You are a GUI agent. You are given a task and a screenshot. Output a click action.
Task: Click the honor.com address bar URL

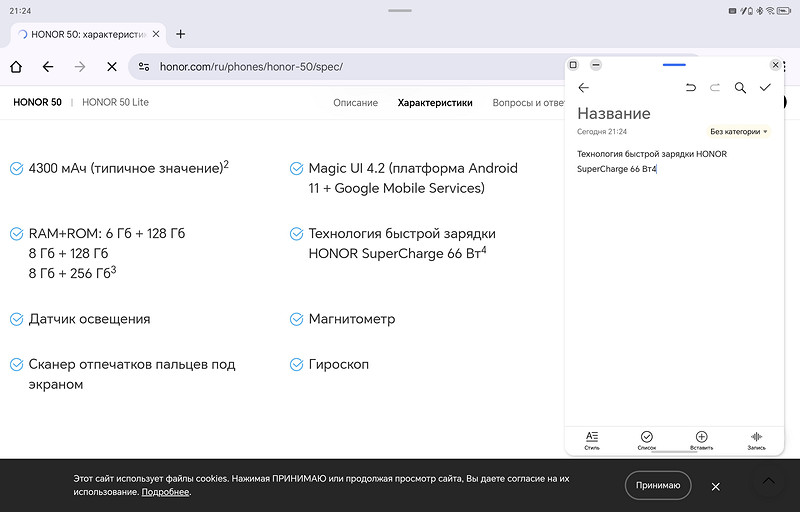pos(251,67)
